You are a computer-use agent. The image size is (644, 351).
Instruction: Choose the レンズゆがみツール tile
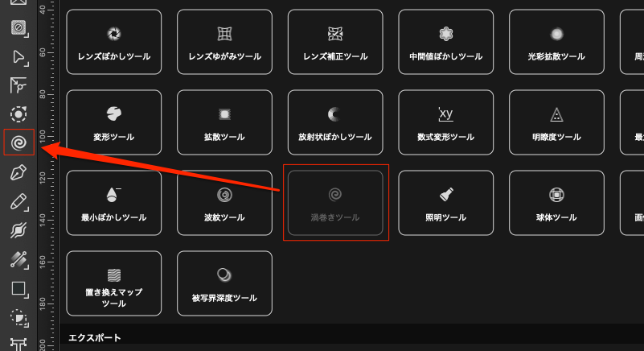[224, 42]
